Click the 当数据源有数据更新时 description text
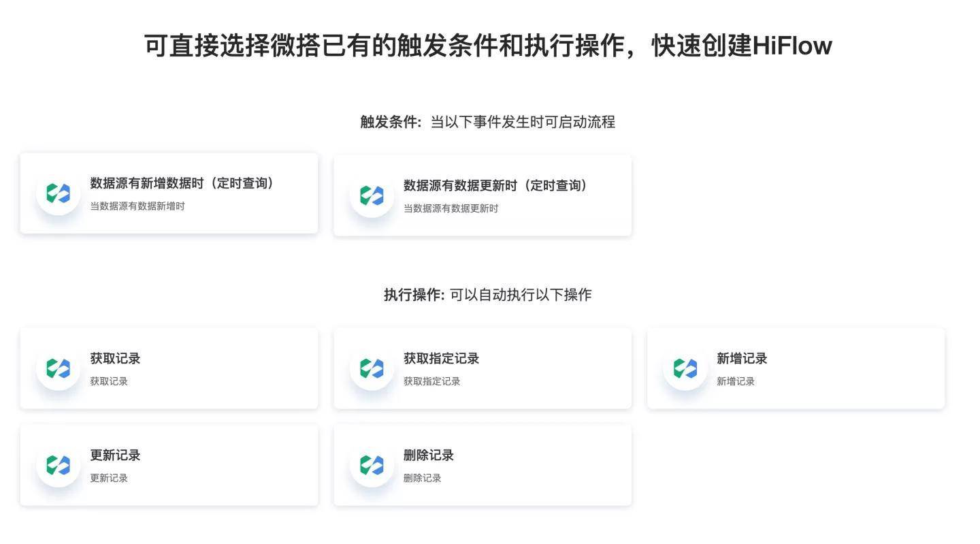This screenshot has height=544, width=980. (x=451, y=208)
